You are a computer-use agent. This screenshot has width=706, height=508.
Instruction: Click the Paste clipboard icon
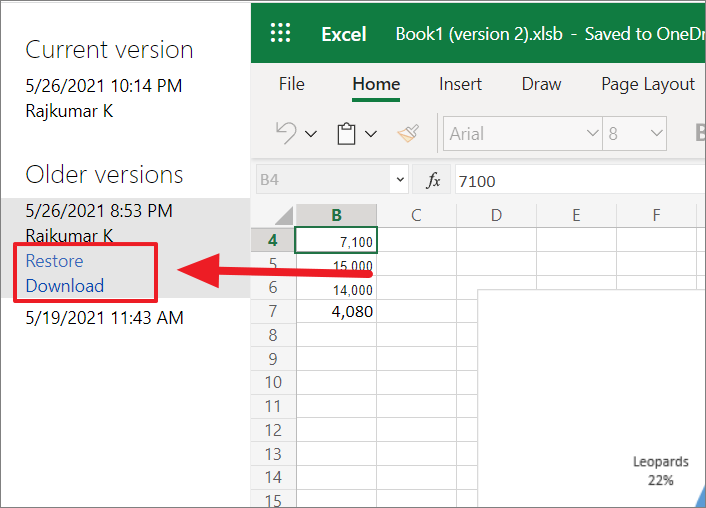346,134
